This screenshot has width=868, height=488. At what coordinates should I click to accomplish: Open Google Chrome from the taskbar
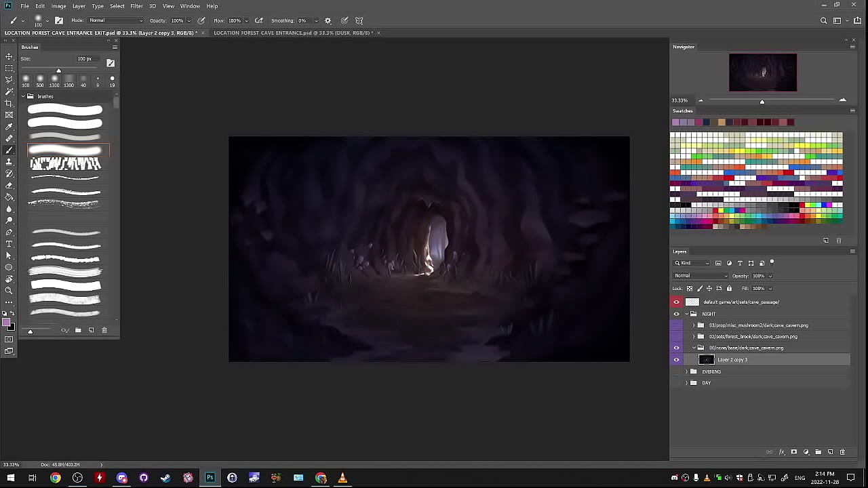[x=56, y=478]
